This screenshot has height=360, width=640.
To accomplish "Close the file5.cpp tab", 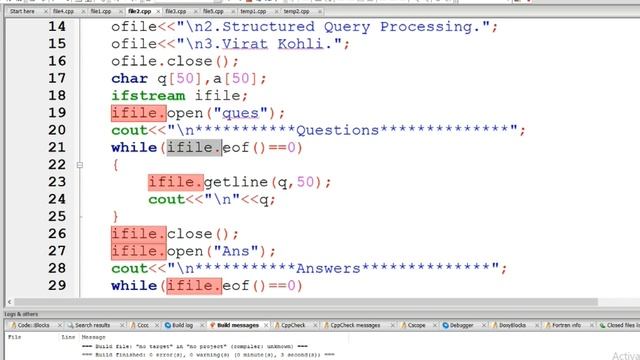I will 233,11.
